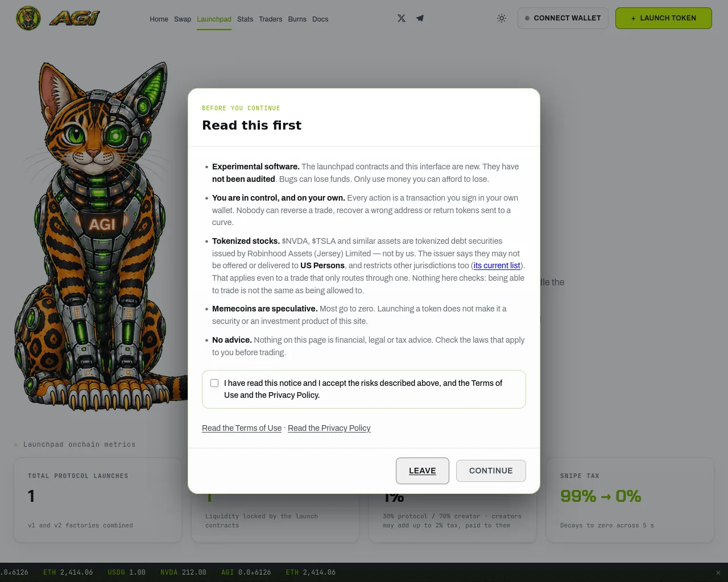Screen dimensions: 728x582
Task: Select the Launchpad nav tab
Action: (x=214, y=19)
